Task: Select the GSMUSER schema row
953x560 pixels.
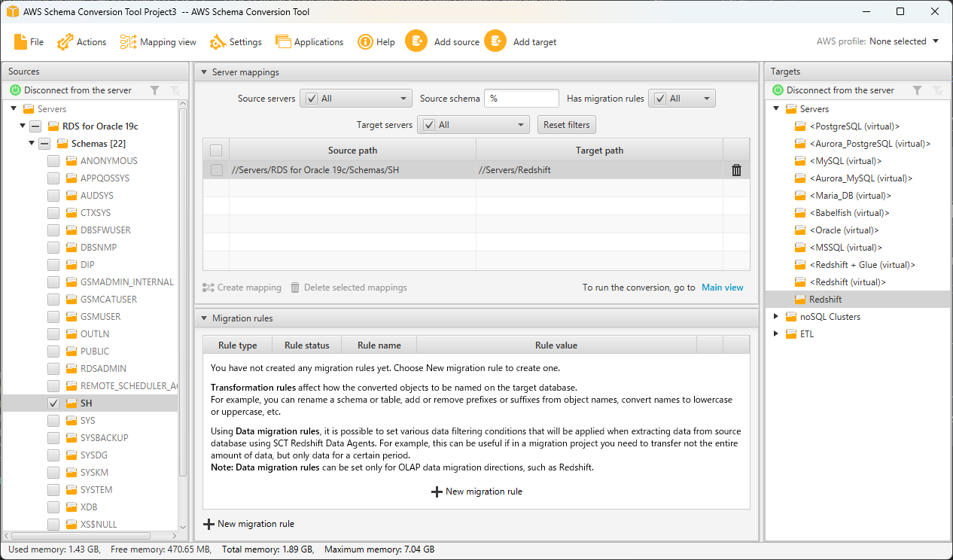Action: (x=90, y=317)
